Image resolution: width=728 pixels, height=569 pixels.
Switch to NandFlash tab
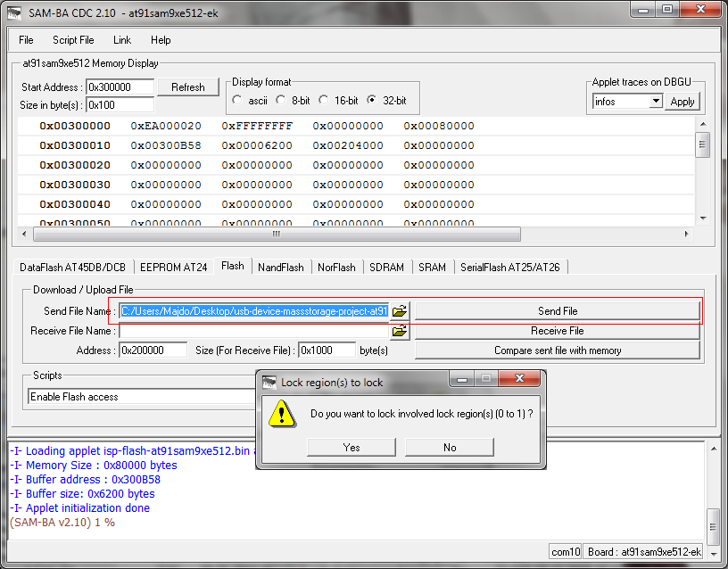281,268
